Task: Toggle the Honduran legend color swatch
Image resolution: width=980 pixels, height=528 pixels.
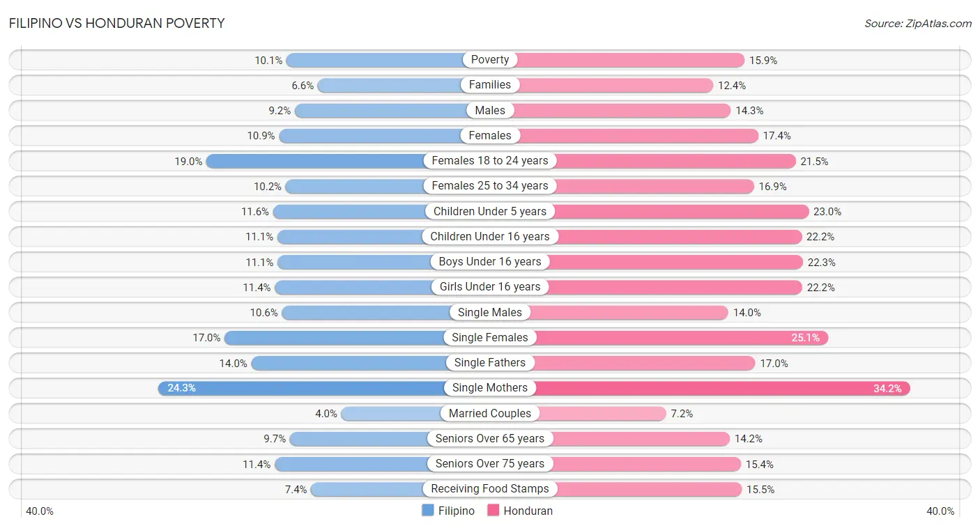Action: (493, 511)
